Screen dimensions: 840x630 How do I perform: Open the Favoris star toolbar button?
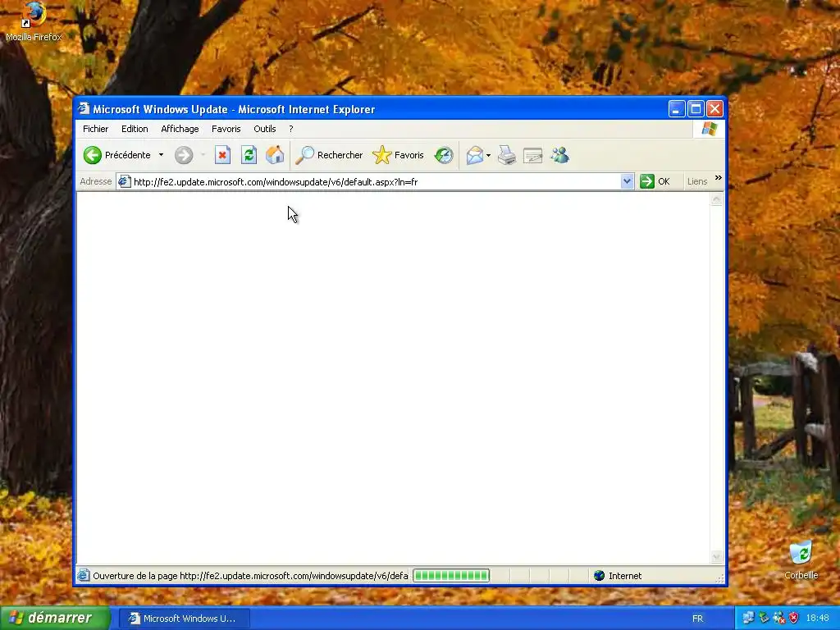pos(398,155)
